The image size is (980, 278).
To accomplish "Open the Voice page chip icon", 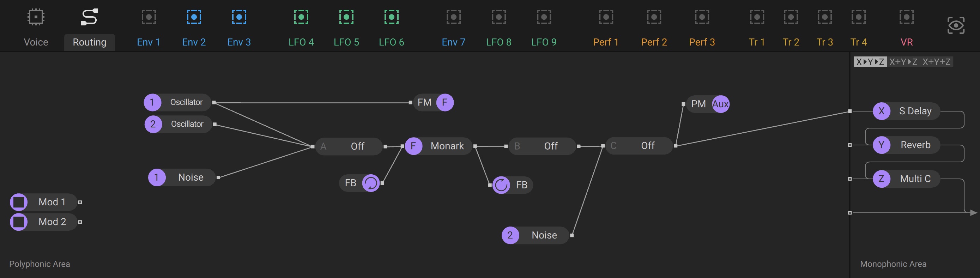I will (36, 17).
